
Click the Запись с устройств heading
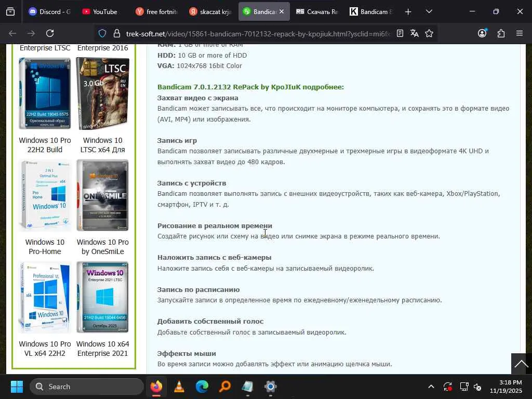coord(191,183)
